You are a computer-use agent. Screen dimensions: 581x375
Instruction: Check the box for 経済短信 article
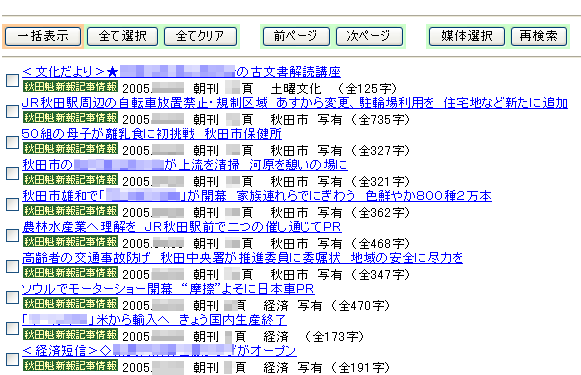[12, 359]
